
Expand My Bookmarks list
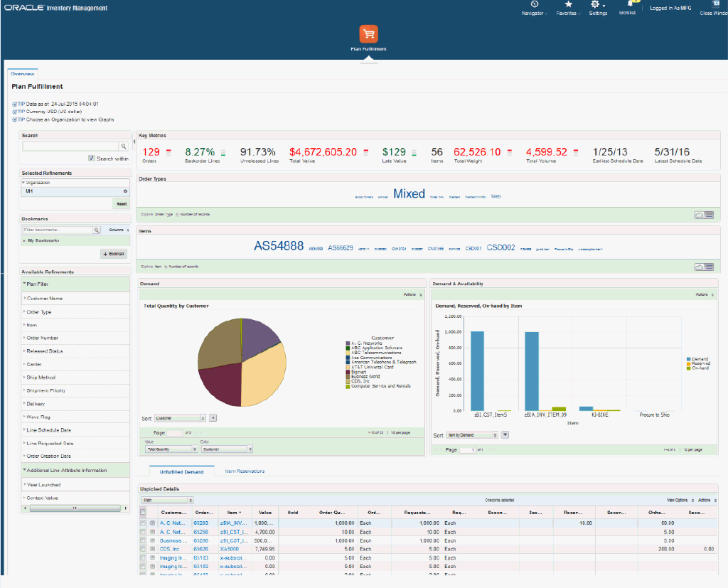tap(24, 240)
